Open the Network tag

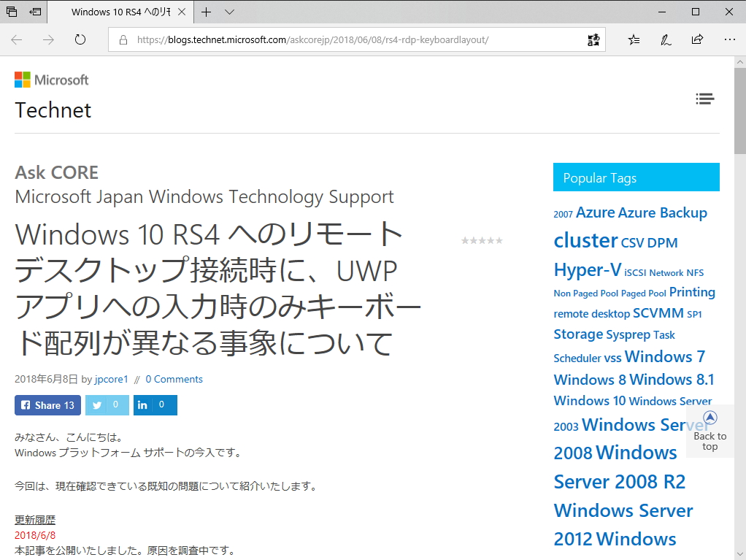666,273
